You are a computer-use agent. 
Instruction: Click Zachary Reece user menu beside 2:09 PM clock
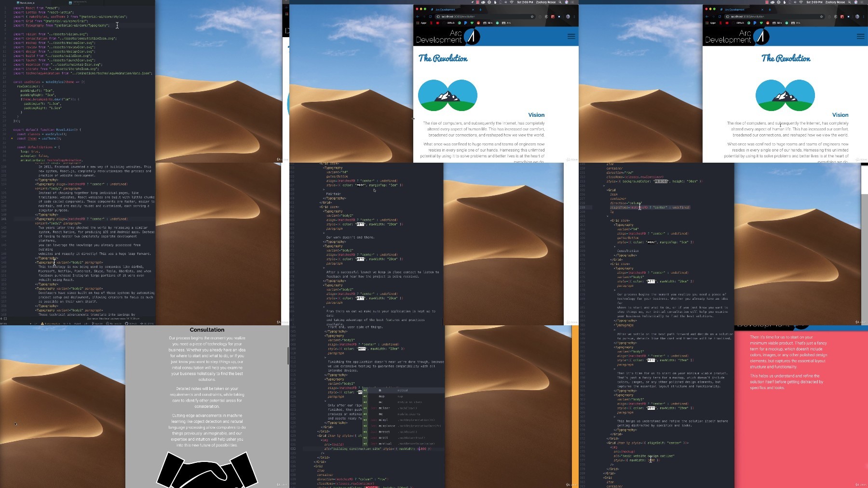(835, 2)
